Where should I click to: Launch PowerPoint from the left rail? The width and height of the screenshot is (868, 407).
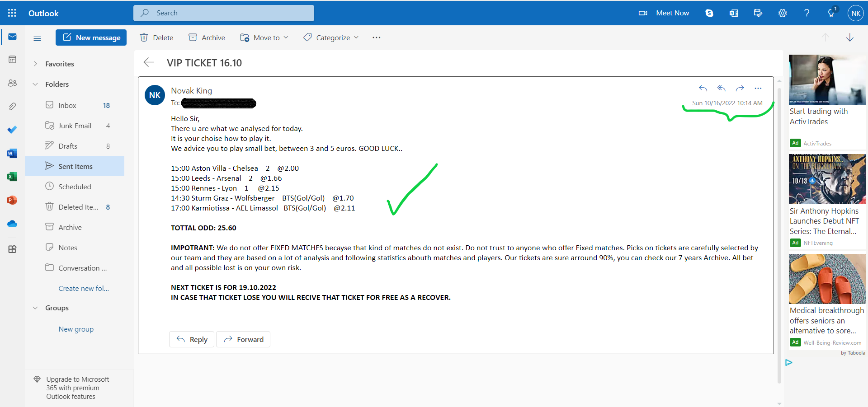[12, 200]
